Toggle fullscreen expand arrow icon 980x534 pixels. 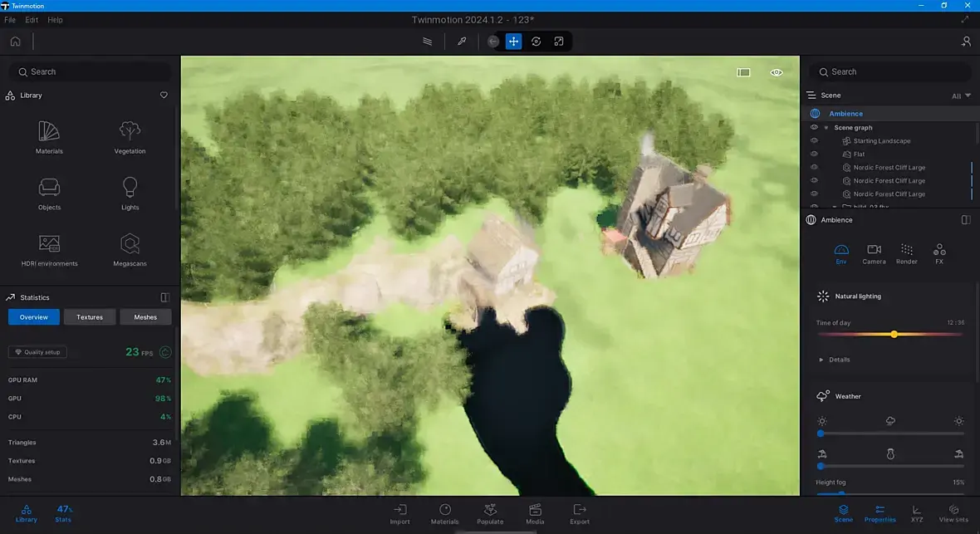965,20
